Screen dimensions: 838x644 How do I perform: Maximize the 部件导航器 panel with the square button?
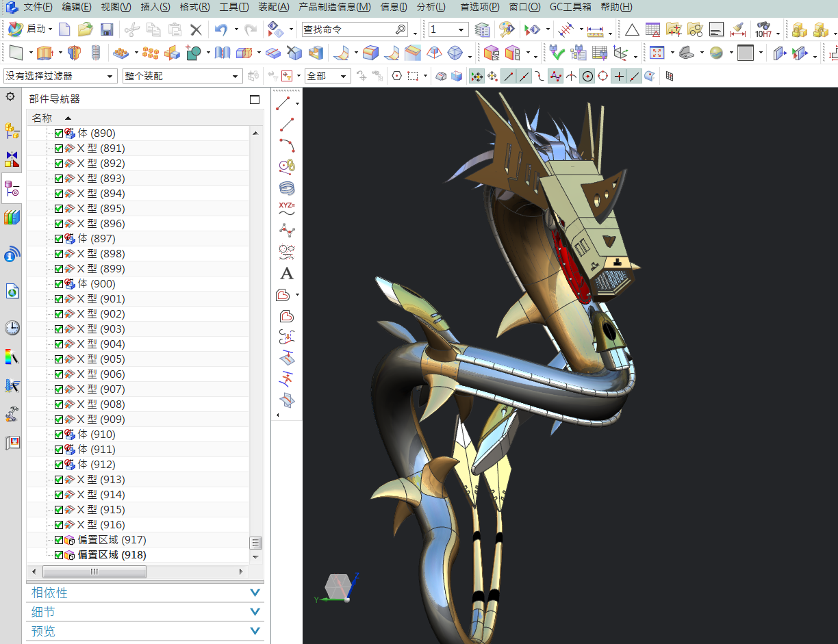[255, 99]
